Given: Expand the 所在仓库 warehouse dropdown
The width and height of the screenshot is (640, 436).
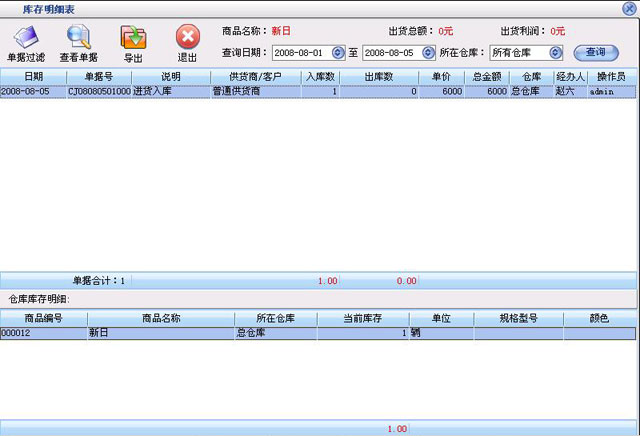Looking at the screenshot, I should pyautogui.click(x=554, y=52).
